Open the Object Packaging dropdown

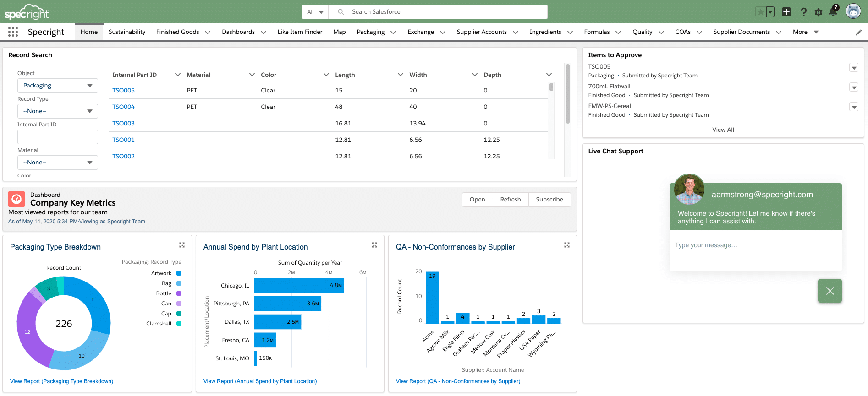tap(58, 86)
